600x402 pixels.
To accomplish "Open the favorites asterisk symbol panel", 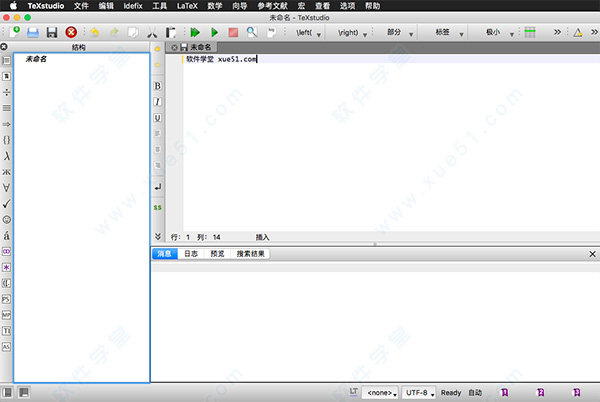I will pos(7,267).
